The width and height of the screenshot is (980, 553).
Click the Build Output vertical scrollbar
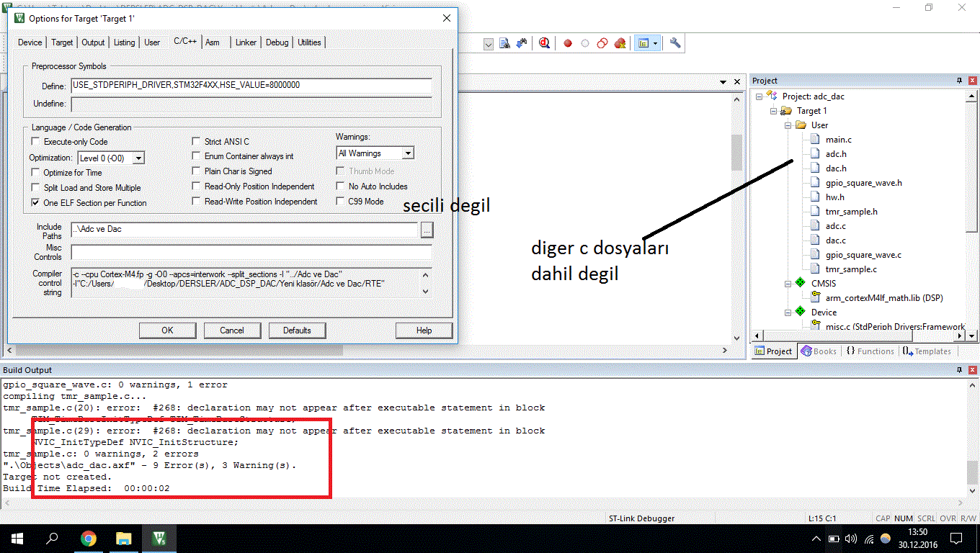972,437
